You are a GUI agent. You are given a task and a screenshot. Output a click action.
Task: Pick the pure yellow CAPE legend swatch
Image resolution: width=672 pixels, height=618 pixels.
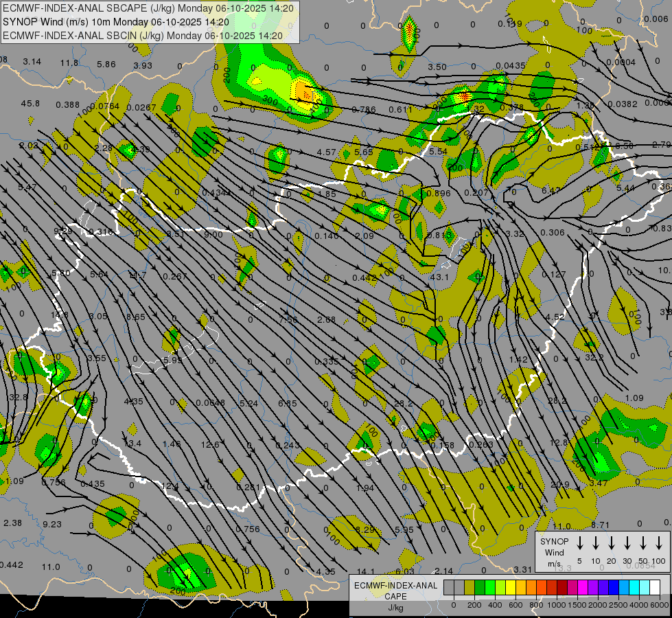[x=511, y=587]
